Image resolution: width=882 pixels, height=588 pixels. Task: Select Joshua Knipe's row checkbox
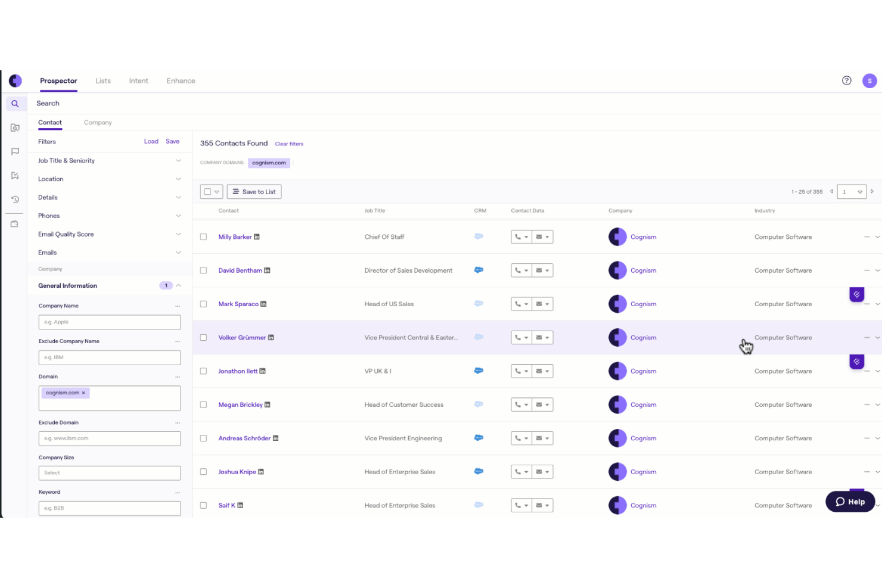[x=203, y=472]
